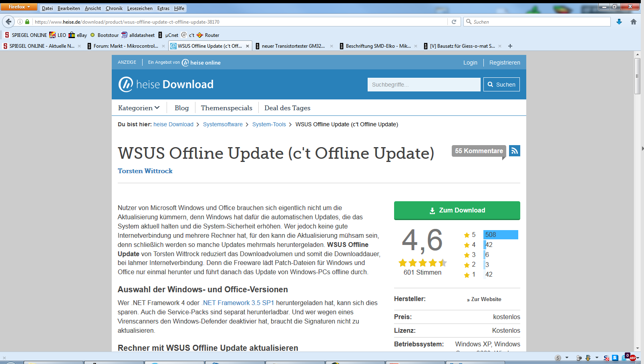Viewport: 644px width, 364px height.
Task: Click the heise online logo in top bar
Action: tap(201, 63)
